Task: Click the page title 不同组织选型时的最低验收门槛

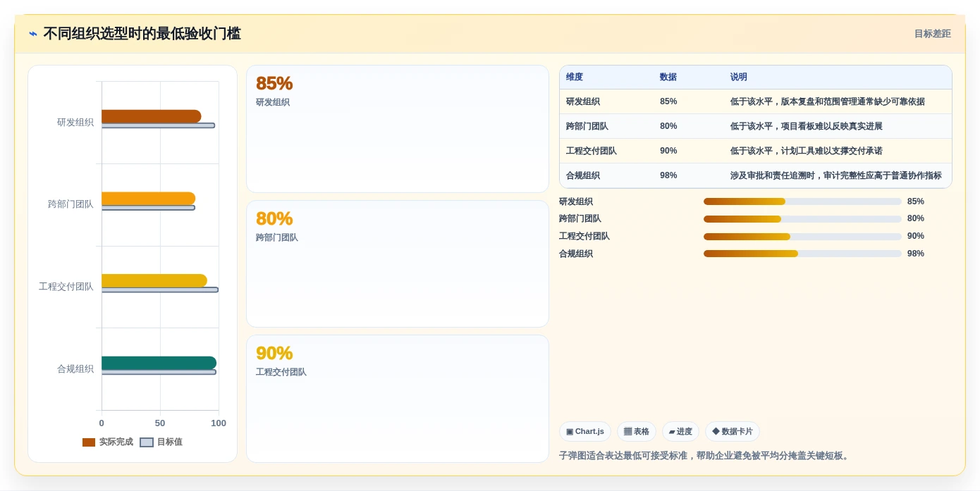Action: click(x=142, y=34)
